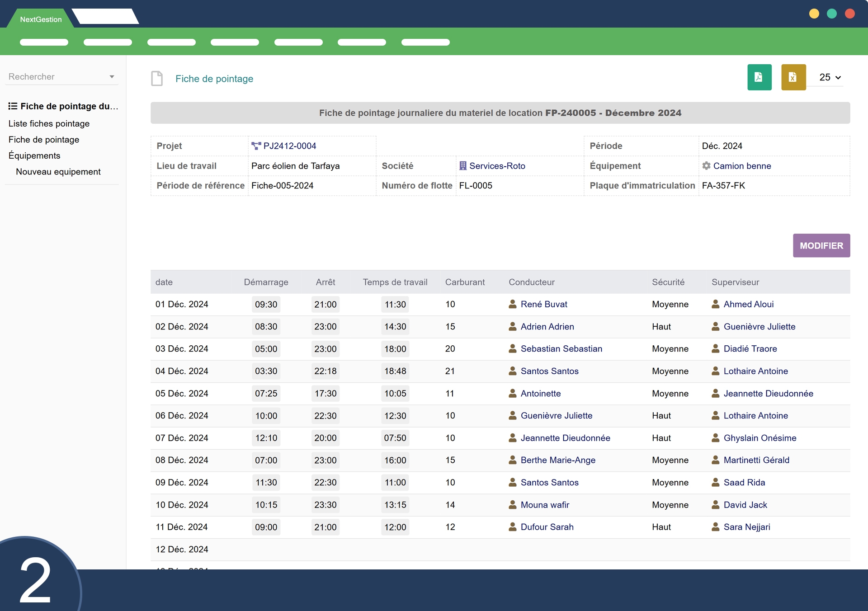Viewport: 868px width, 611px height.
Task: Click the 09:30 start time badge
Action: pos(266,304)
